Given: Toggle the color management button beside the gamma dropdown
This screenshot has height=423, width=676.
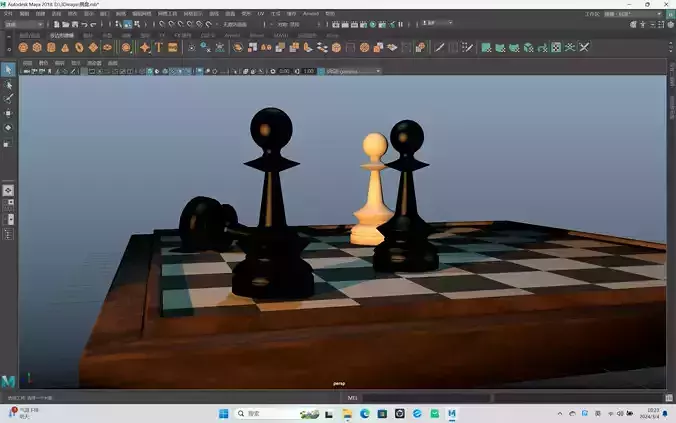Looking at the screenshot, I should (x=321, y=71).
